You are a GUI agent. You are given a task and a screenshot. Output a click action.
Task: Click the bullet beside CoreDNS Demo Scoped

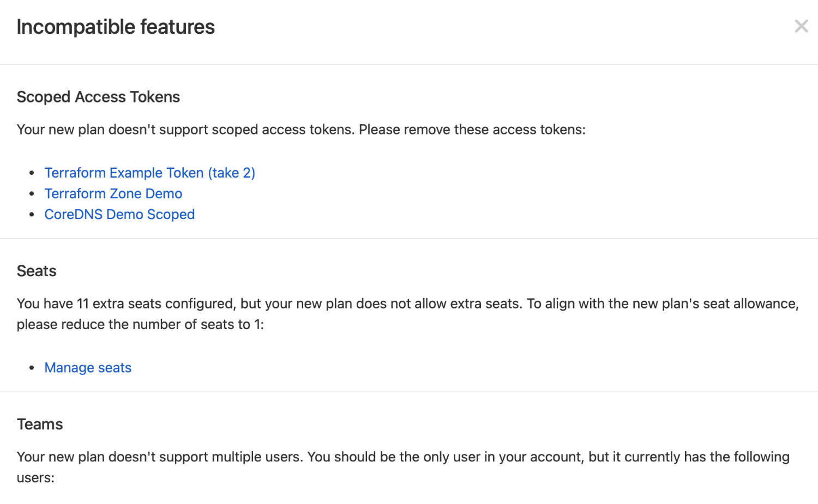[x=32, y=214]
